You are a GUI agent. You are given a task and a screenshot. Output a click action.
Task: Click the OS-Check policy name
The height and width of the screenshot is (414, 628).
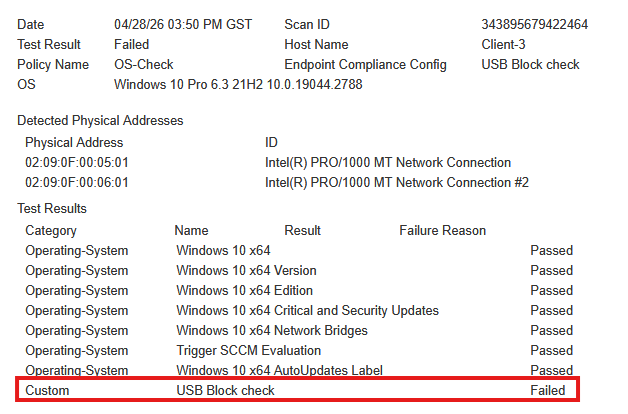coord(143,64)
